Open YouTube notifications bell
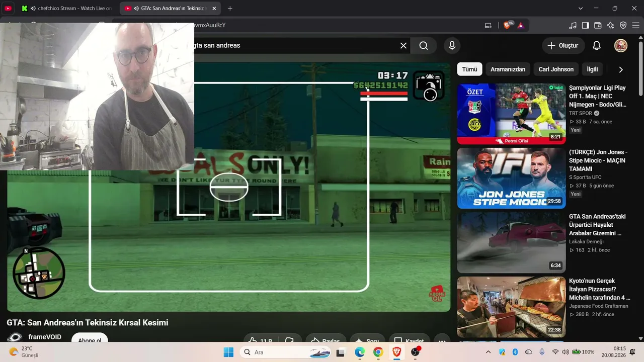 pos(597,46)
